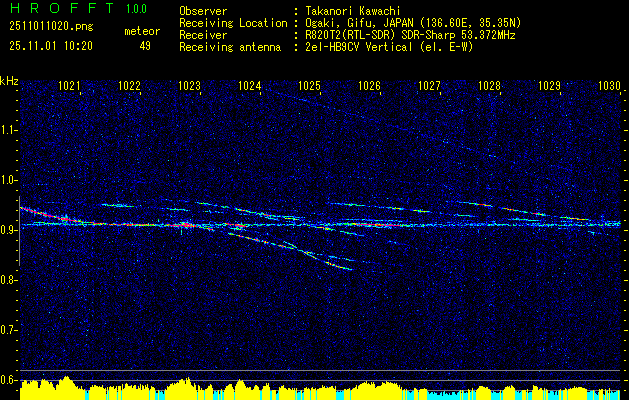Select the 2511011020.png filename text
The height and width of the screenshot is (400, 629).
coord(51,27)
